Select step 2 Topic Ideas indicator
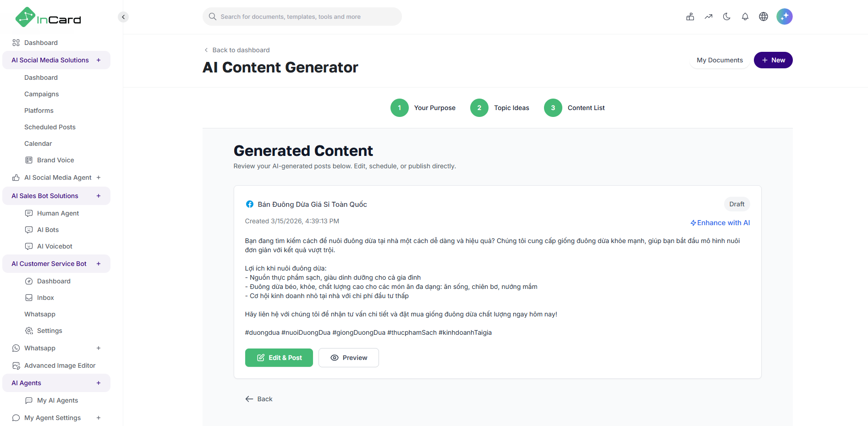Image resolution: width=868 pixels, height=426 pixels. pos(479,108)
